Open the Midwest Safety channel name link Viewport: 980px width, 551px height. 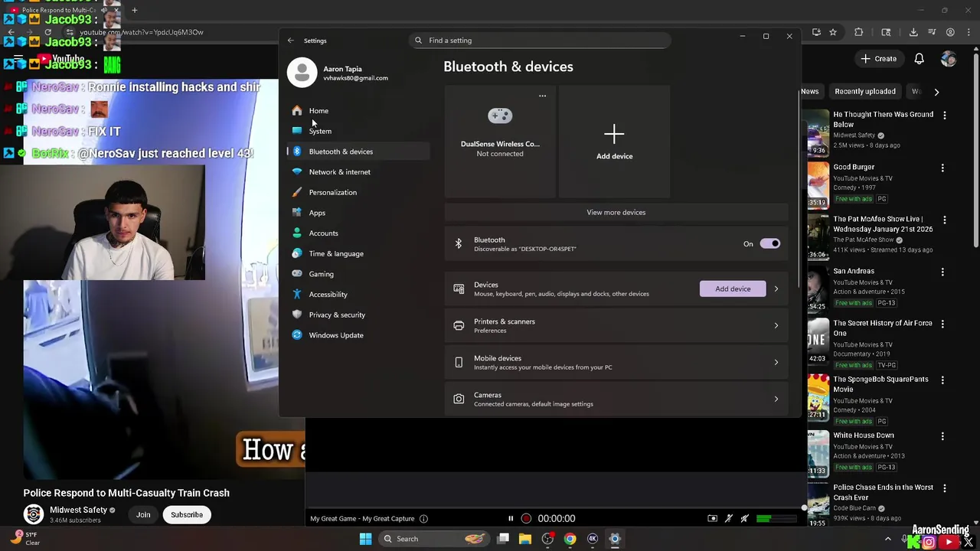point(78,510)
